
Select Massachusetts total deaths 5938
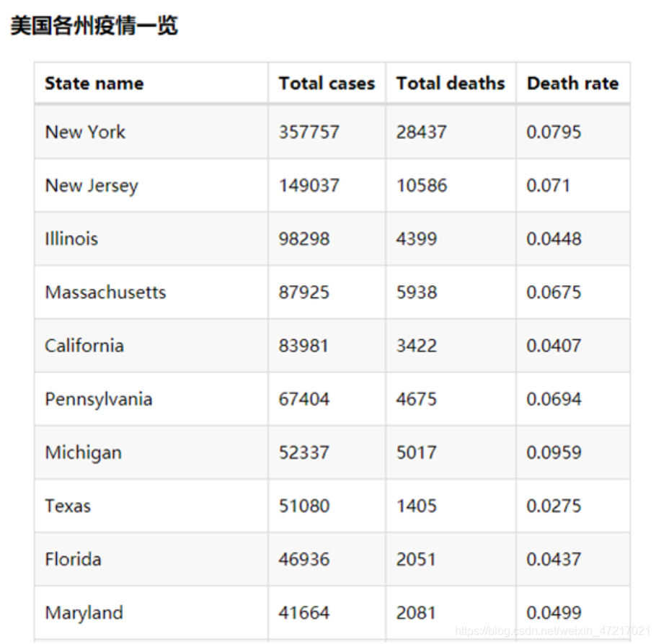click(x=417, y=292)
